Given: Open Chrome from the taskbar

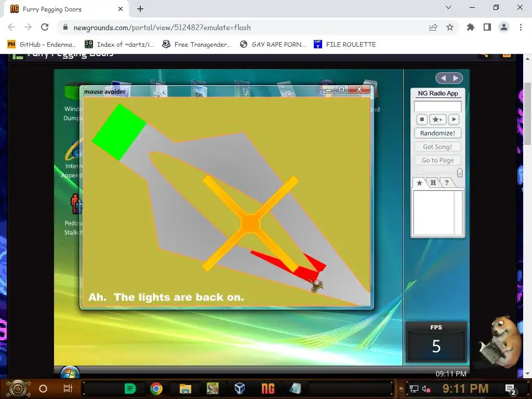Looking at the screenshot, I should [x=156, y=389].
